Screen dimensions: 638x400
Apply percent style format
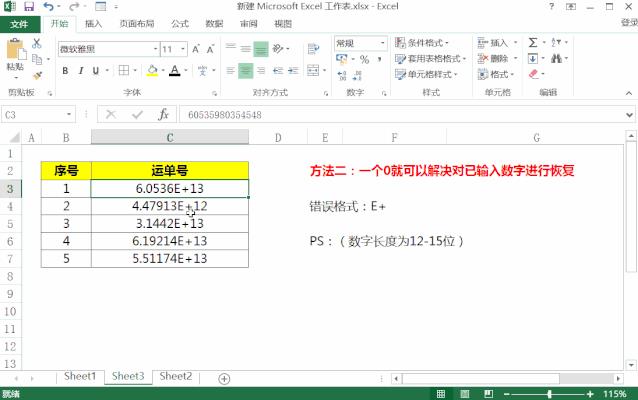click(x=364, y=59)
